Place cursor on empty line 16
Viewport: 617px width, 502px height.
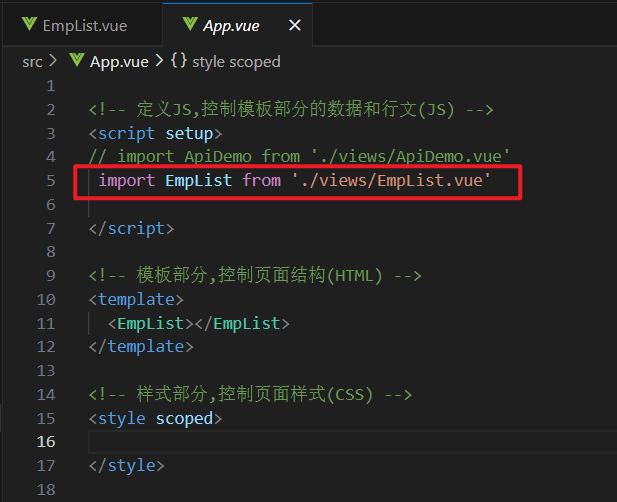[x=353, y=442]
